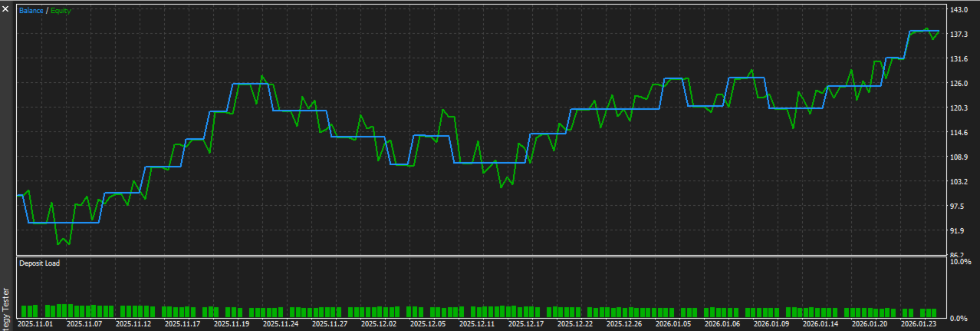Click the 10.0% deposit load axis label

click(x=962, y=262)
